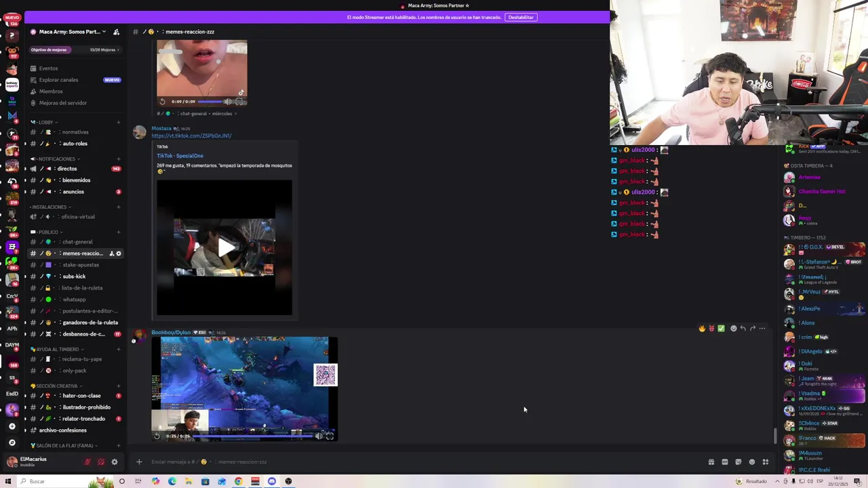Add reaction icon on Bookboy/Dylan message
The image size is (868, 488).
coord(734,328)
